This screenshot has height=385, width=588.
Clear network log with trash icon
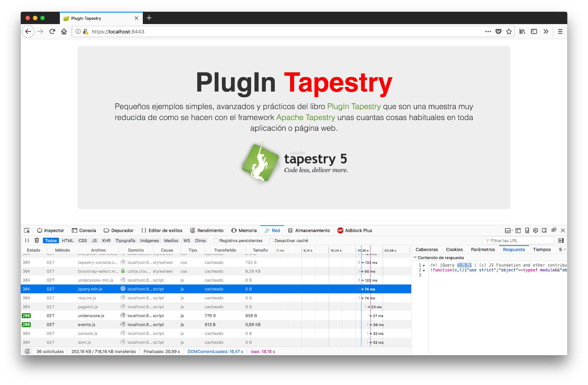pos(37,240)
